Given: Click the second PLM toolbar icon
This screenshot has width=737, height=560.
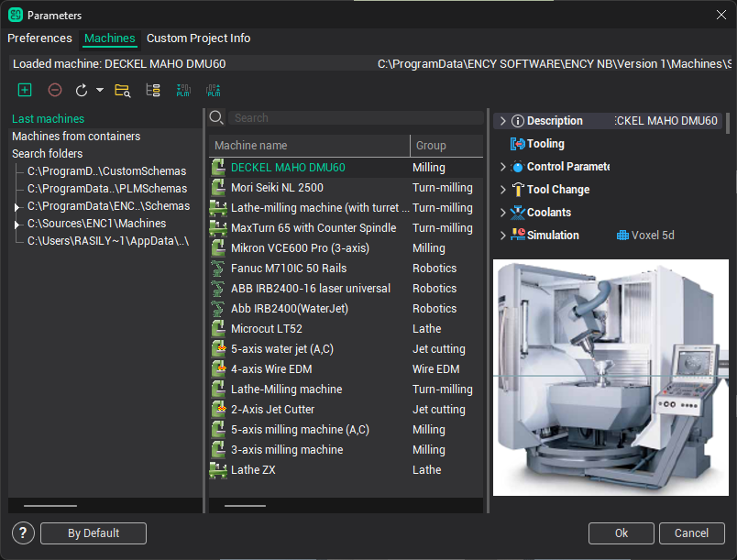Looking at the screenshot, I should coord(213,90).
